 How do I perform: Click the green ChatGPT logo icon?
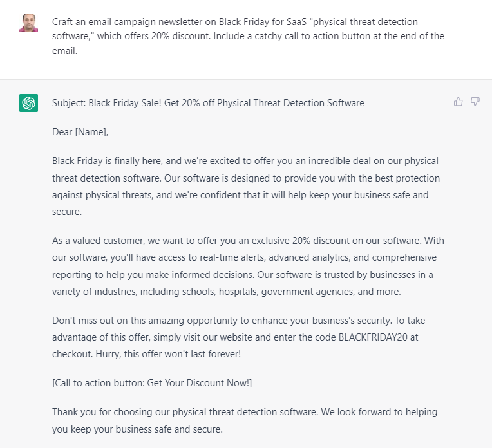(28, 103)
